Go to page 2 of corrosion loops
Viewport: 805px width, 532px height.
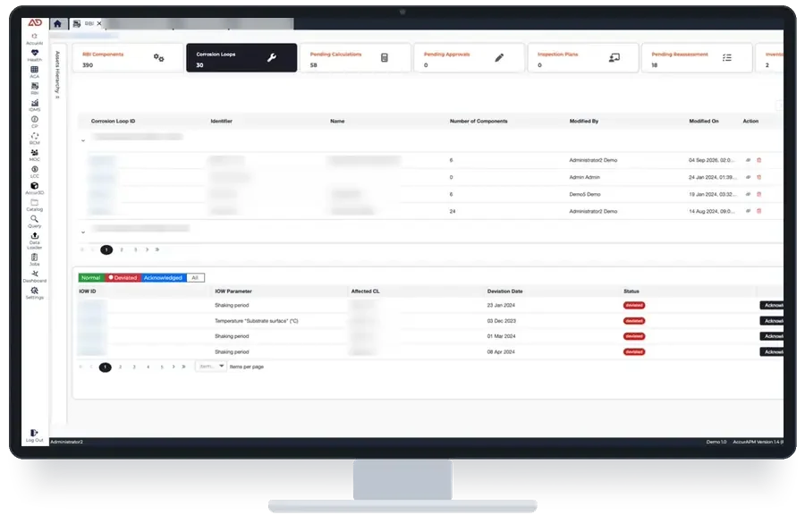121,249
